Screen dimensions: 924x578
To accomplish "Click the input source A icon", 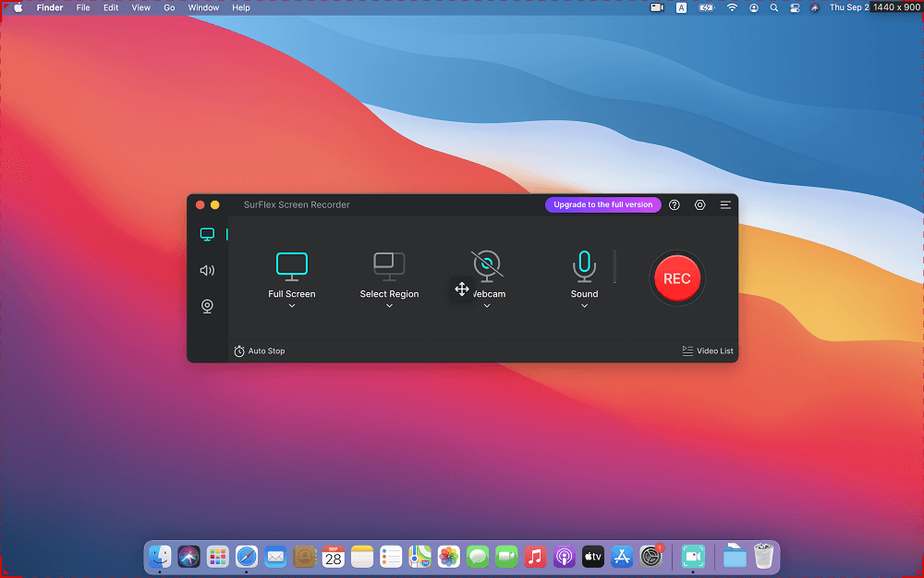I will [x=681, y=7].
